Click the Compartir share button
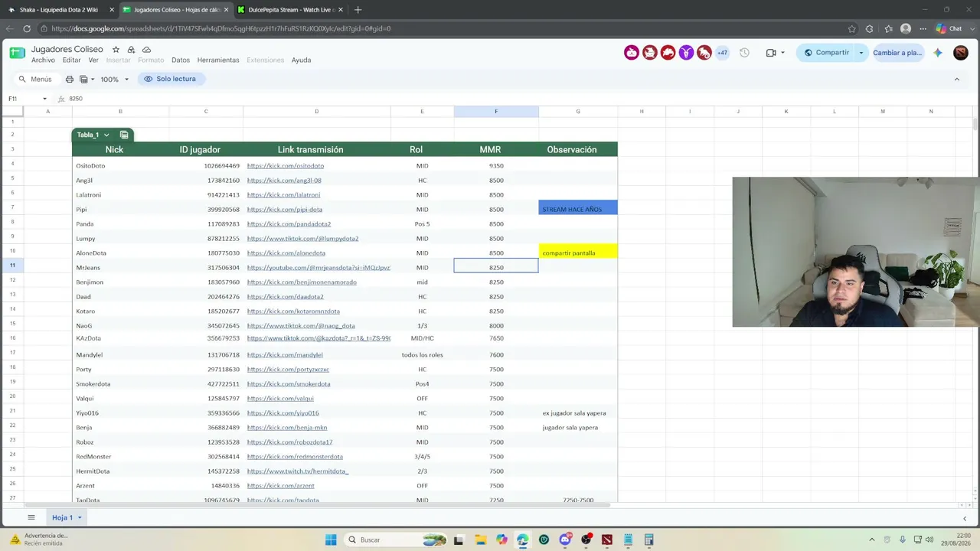Viewport: 980px width, 551px height. pos(826,53)
